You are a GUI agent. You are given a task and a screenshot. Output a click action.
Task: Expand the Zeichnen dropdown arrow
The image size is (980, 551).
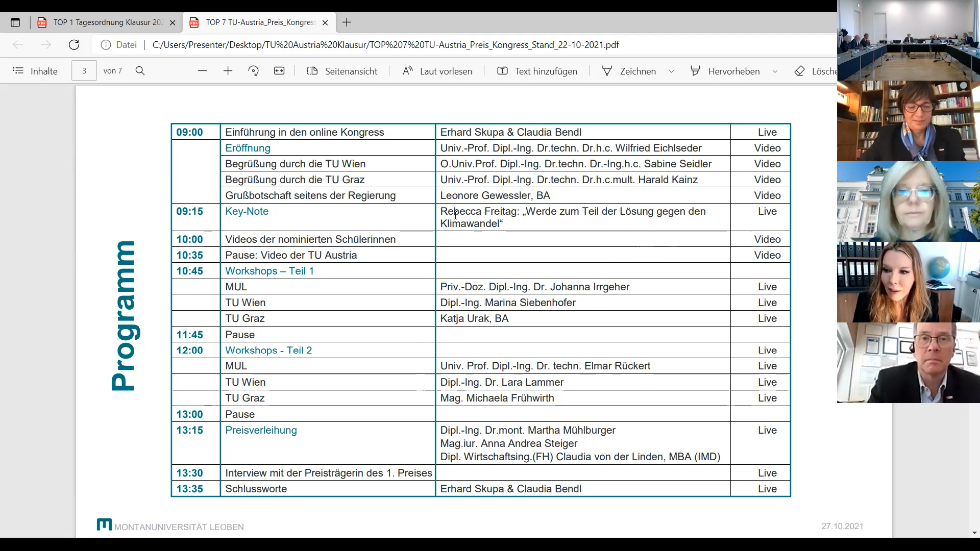pyautogui.click(x=671, y=71)
